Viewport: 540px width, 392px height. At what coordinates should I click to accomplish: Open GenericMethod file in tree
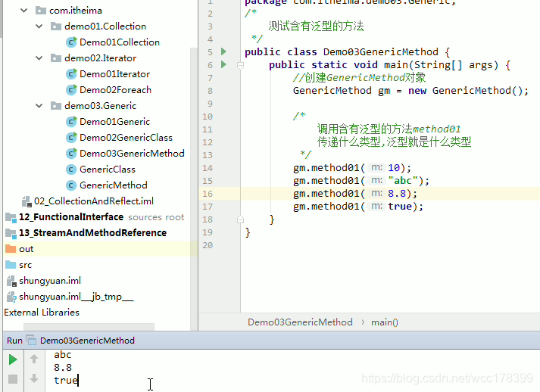coord(114,185)
